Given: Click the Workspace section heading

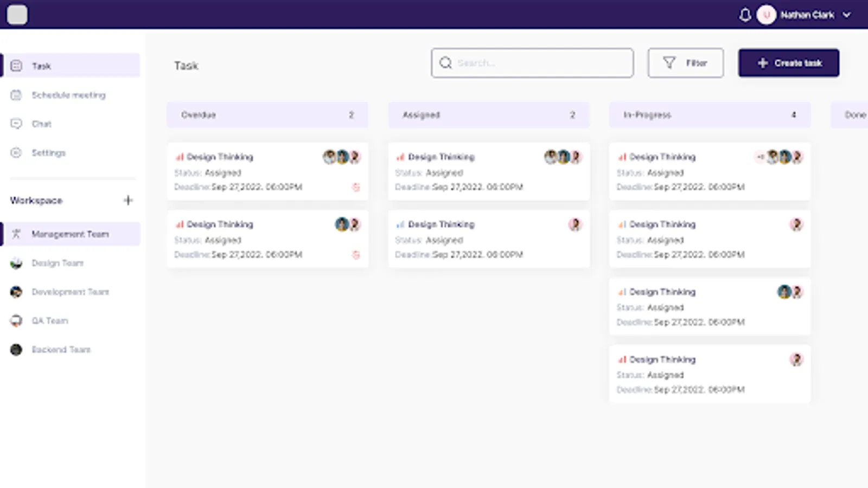Looking at the screenshot, I should [36, 200].
